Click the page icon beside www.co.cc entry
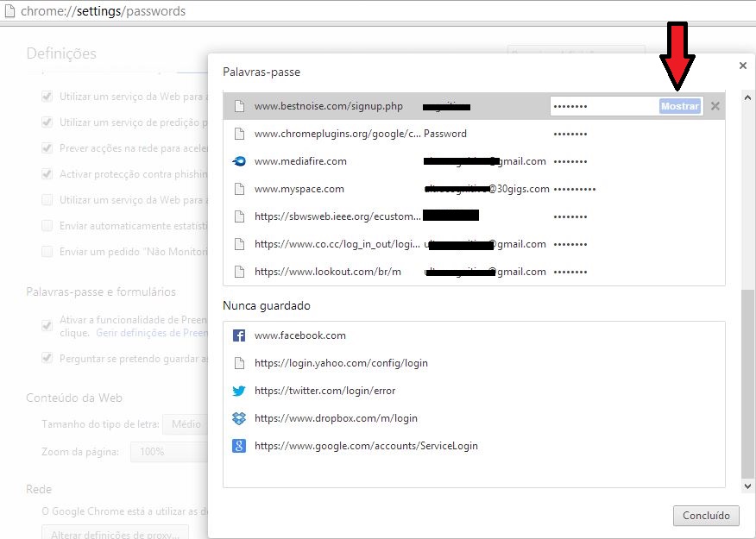Screen dimensions: 756x539 coord(239,244)
